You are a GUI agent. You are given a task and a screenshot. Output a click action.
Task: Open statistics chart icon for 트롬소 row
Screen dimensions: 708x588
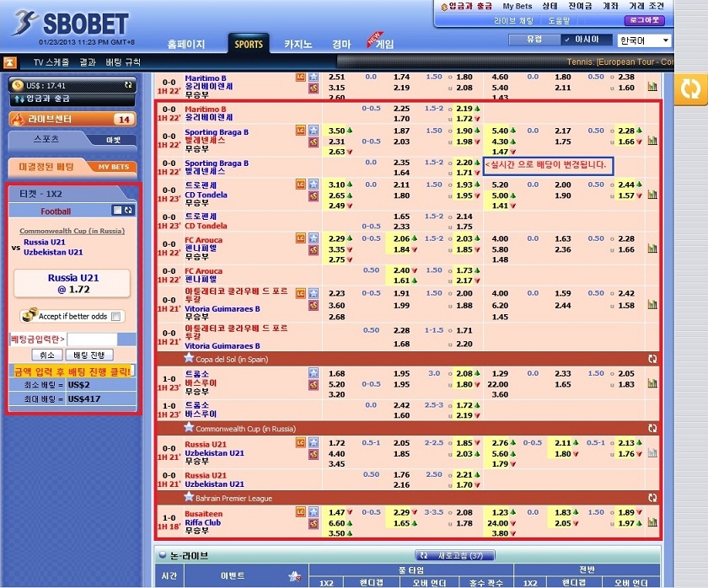(652, 383)
